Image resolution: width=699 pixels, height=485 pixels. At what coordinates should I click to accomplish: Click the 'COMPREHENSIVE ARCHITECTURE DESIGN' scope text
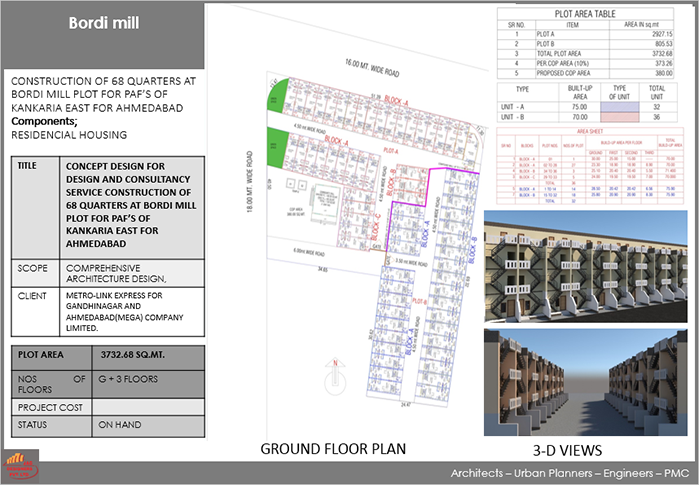point(116,273)
